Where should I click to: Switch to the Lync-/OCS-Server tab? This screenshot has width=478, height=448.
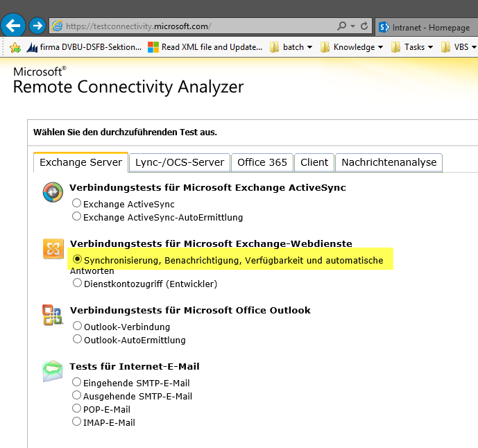click(x=180, y=163)
